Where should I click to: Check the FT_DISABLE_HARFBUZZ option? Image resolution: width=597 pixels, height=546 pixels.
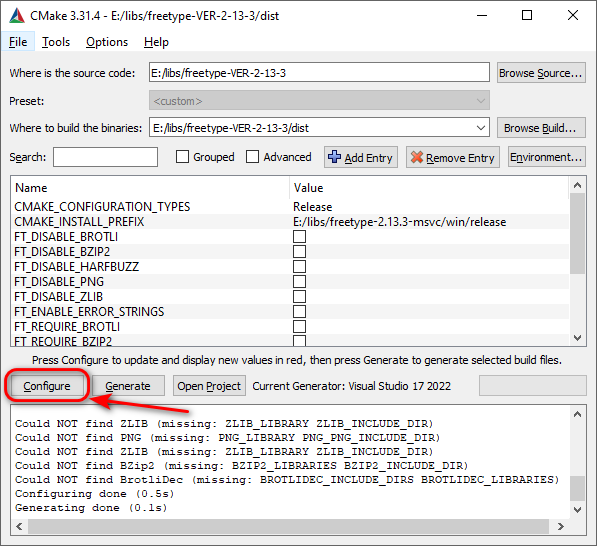click(x=299, y=267)
